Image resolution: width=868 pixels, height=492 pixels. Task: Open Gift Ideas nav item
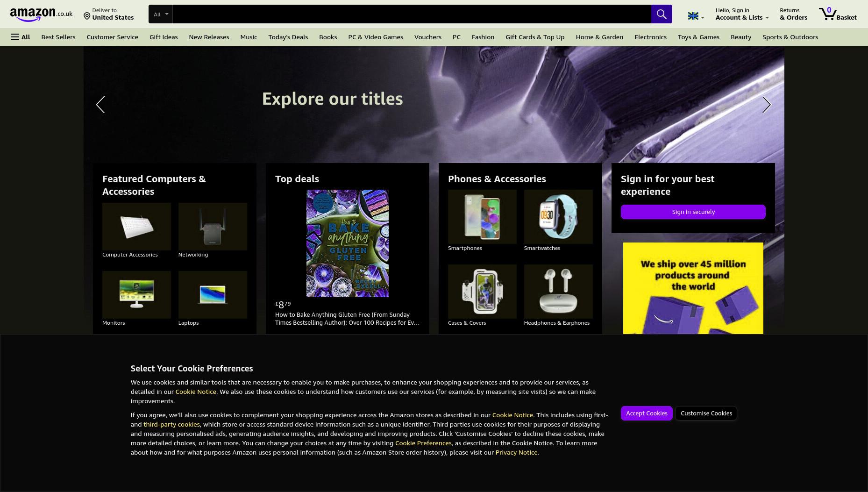tap(164, 37)
